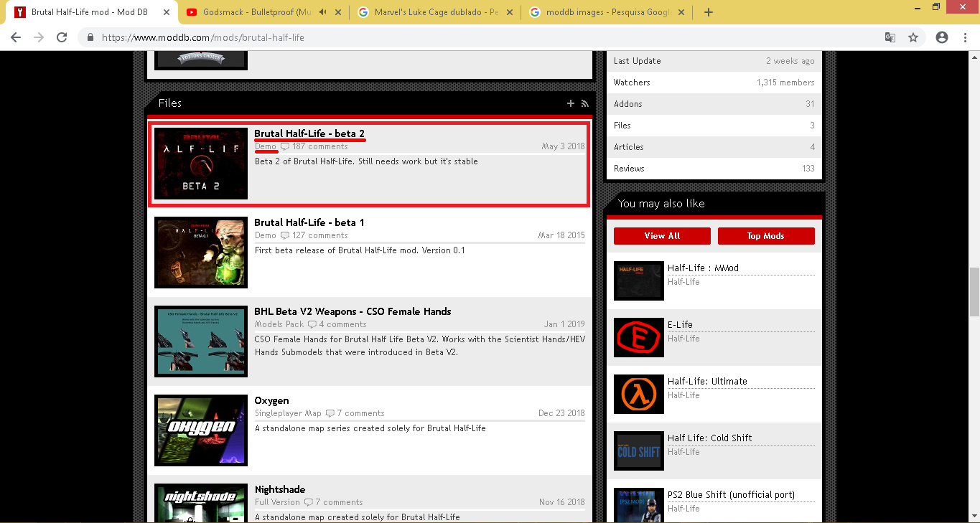This screenshot has width=980, height=523.
Task: Reload the Mod DB page
Action: point(62,37)
